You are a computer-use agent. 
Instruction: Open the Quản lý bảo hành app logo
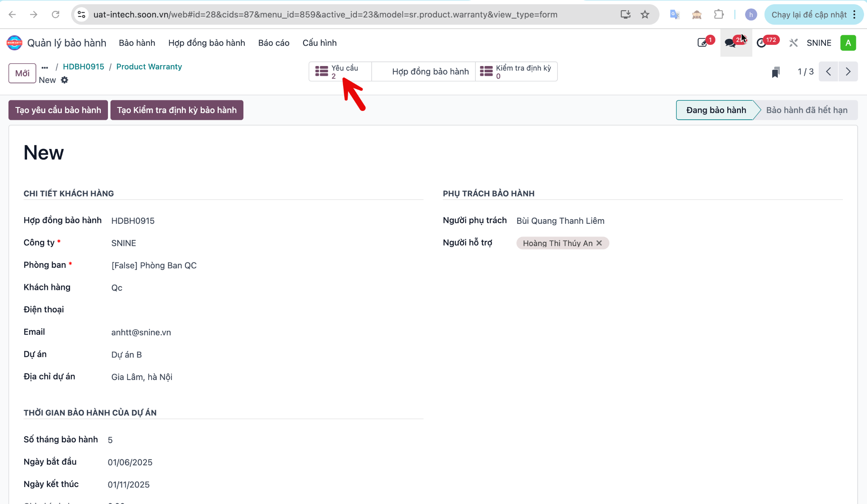pyautogui.click(x=14, y=43)
